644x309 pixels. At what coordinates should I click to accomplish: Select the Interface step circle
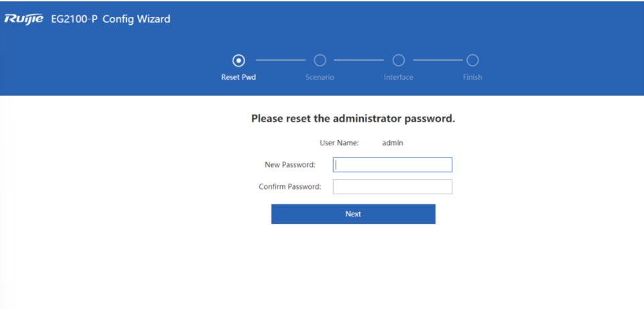point(398,61)
